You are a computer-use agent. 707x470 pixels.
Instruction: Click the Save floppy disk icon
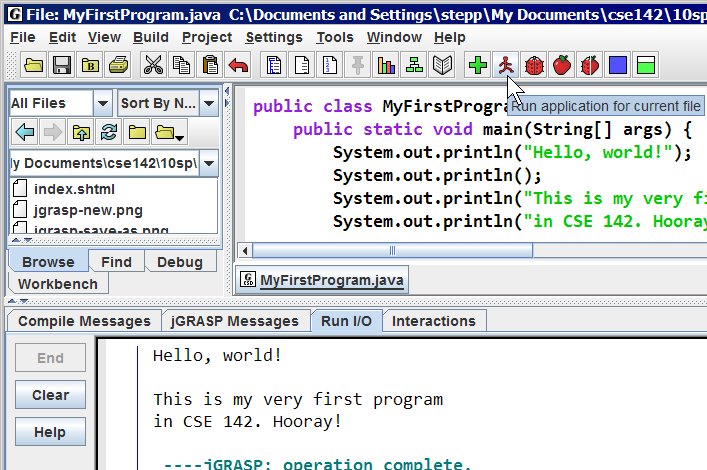pos(62,66)
